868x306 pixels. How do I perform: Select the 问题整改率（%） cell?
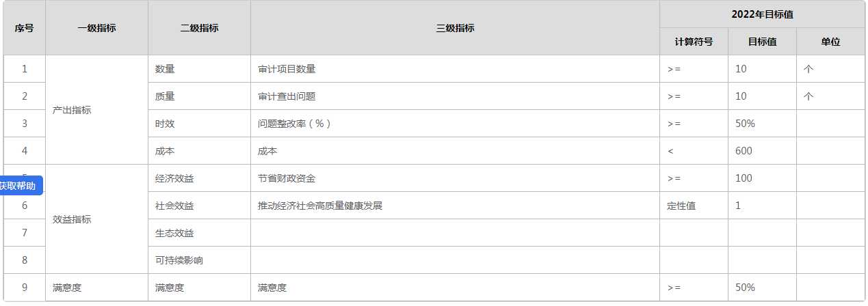[294, 124]
